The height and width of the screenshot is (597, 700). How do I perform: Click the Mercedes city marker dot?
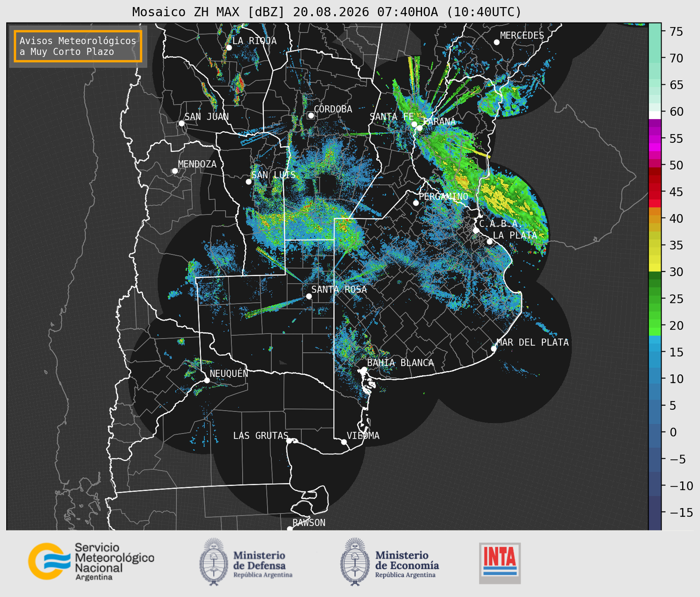pyautogui.click(x=497, y=42)
